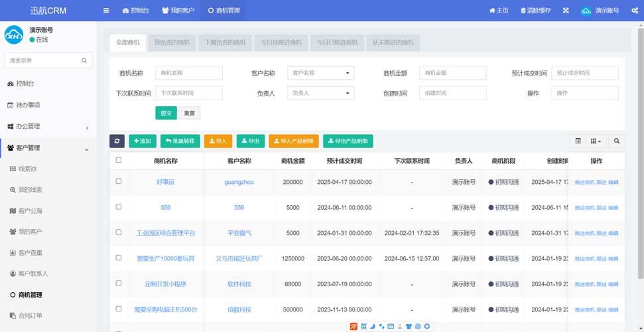This screenshot has height=332, width=644.
Task: Click the 预计成交时间 filter input
Action: pyautogui.click(x=585, y=73)
